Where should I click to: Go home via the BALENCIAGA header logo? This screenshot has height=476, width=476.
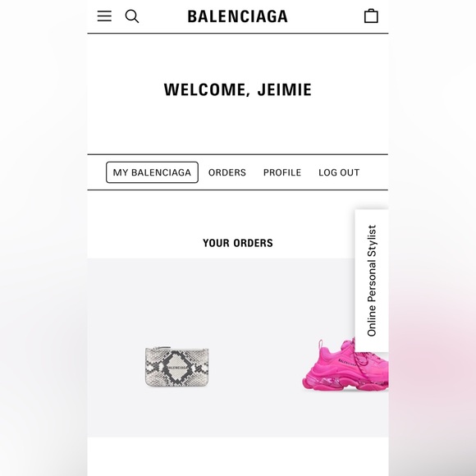pos(237,16)
